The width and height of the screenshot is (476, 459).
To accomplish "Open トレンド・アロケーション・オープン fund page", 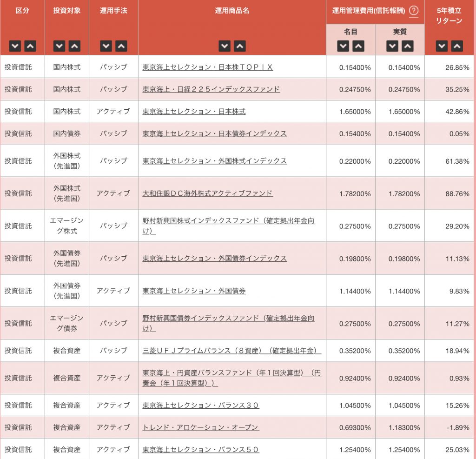I will pyautogui.click(x=200, y=427).
